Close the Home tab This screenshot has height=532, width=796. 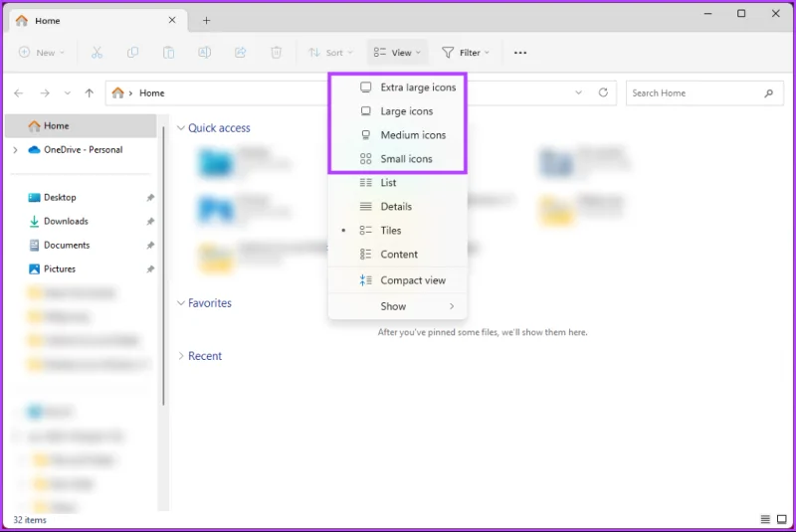(172, 20)
